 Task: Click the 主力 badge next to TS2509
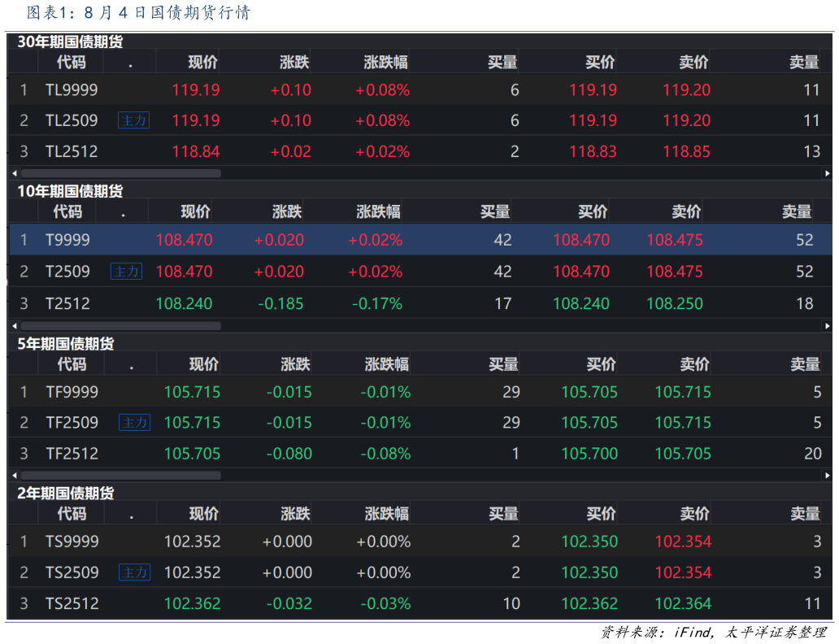coord(133,572)
